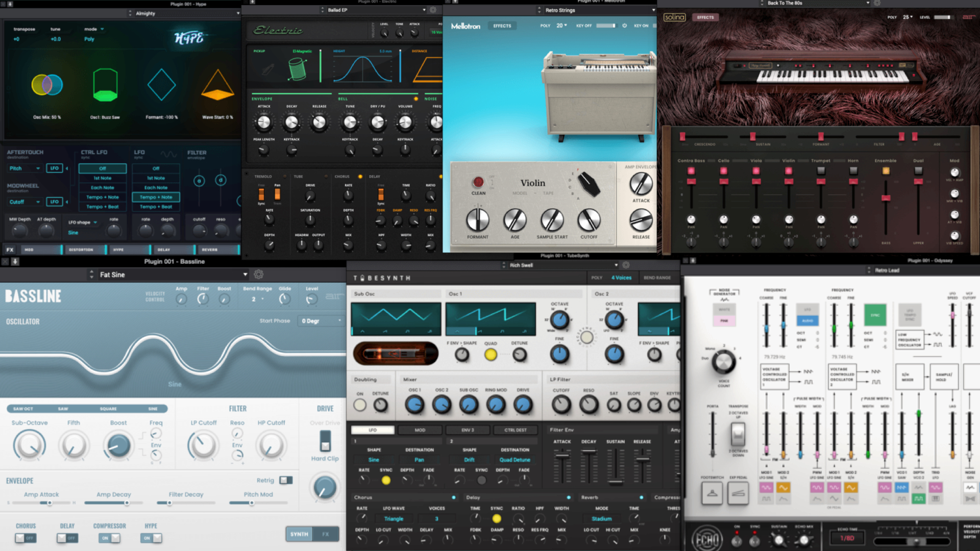This screenshot has height=551, width=980.
Task: Toggle the Chorus off switch in Bassline
Action: tap(26, 538)
